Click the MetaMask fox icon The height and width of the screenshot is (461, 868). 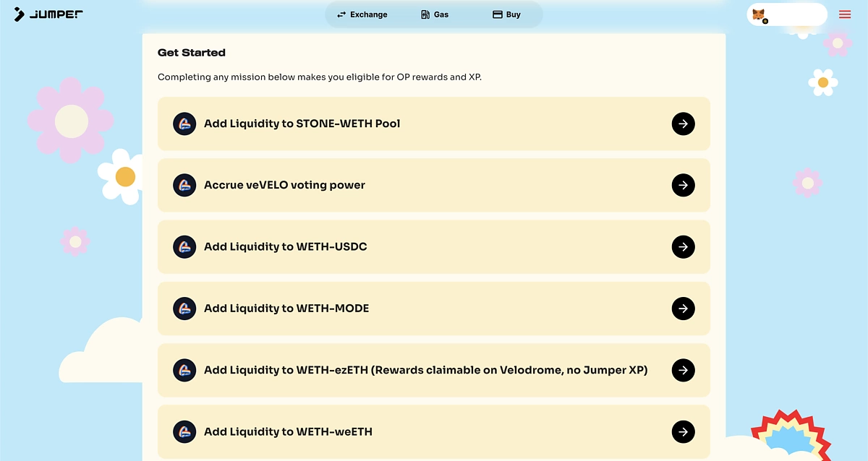[759, 14]
